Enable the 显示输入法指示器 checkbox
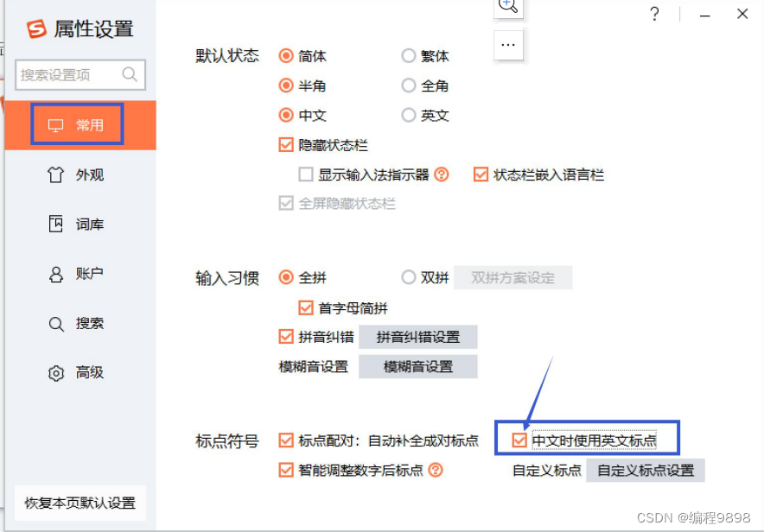This screenshot has width=764, height=532. tap(306, 174)
